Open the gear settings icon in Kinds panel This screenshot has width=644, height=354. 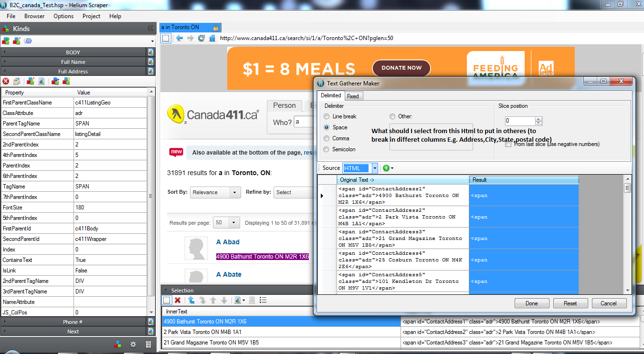coord(133,344)
